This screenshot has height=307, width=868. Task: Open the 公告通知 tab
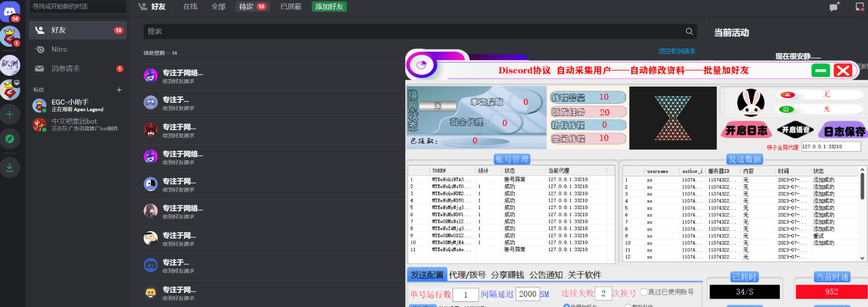(x=546, y=275)
